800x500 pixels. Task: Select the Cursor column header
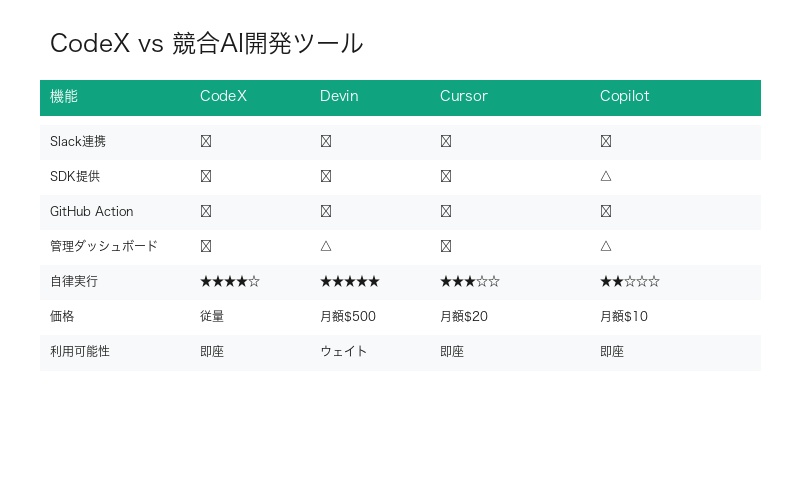tap(464, 96)
